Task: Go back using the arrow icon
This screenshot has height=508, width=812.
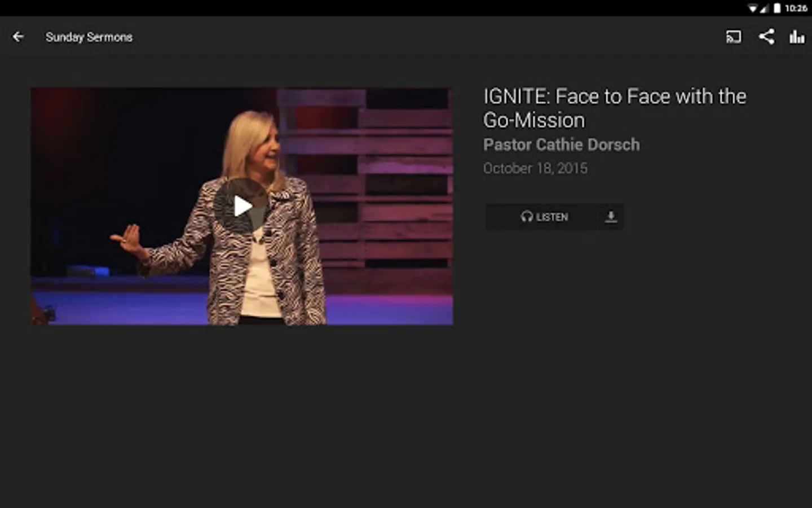Action: coord(18,37)
